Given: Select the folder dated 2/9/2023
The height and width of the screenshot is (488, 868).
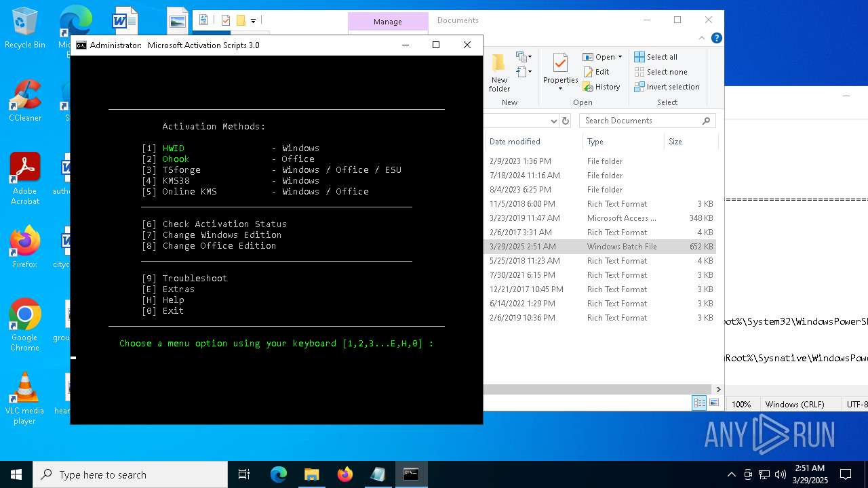Looking at the screenshot, I should click(600, 161).
